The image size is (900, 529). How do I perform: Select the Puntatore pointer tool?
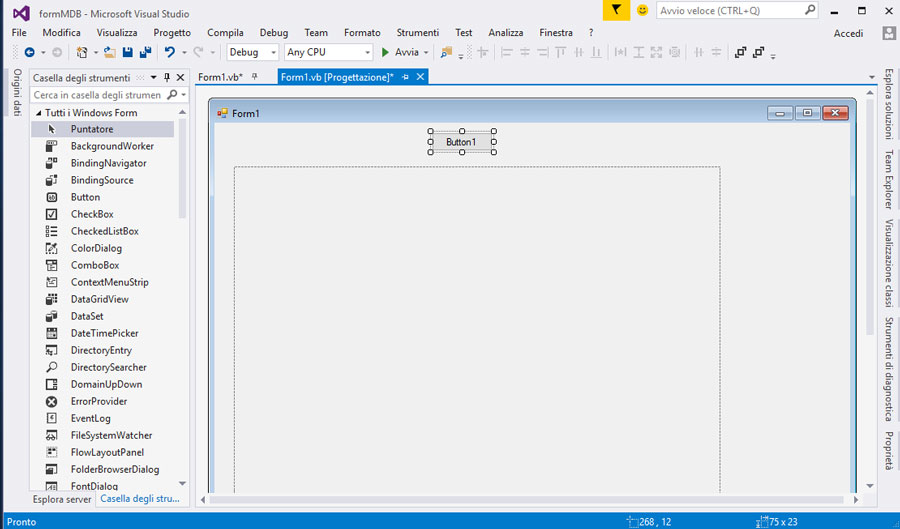tap(102, 129)
